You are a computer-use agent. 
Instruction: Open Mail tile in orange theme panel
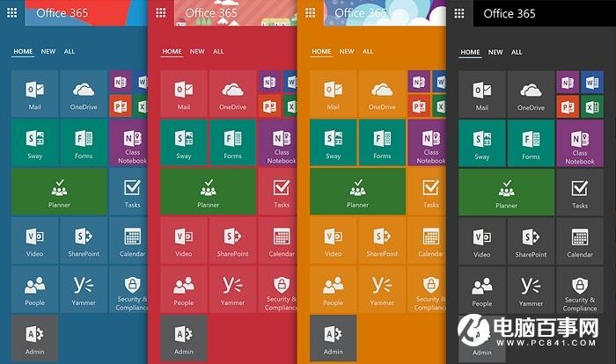334,93
